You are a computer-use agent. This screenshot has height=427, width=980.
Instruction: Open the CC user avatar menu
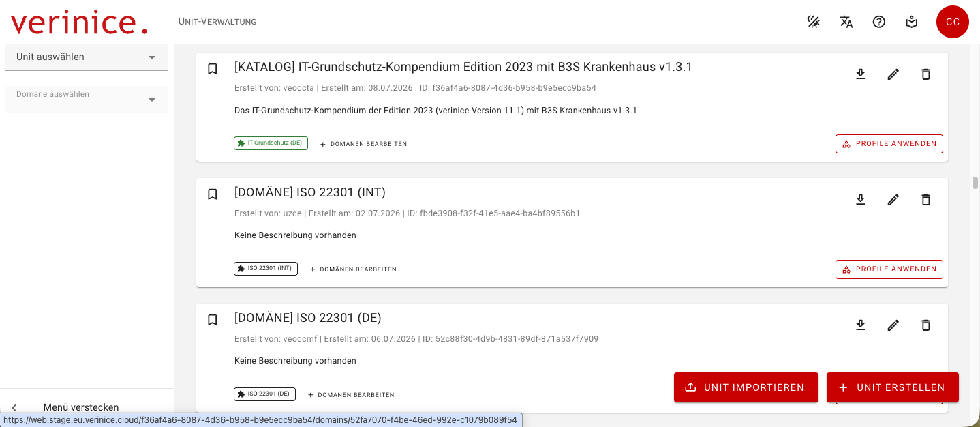point(953,22)
